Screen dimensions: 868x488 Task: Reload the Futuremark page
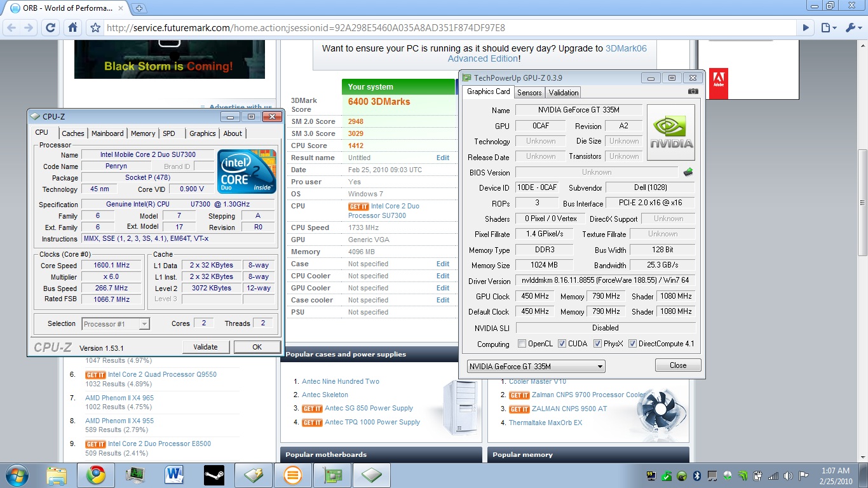click(51, 28)
